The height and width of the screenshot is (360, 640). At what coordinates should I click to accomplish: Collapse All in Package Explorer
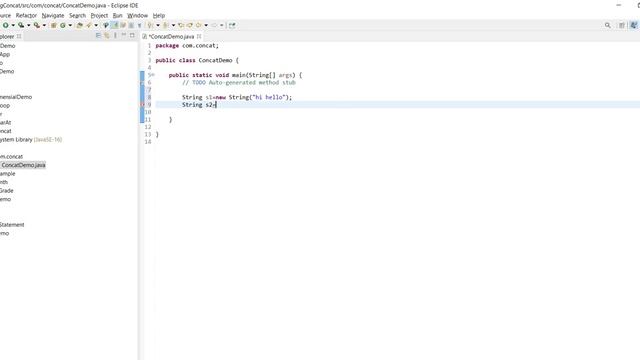coord(98,36)
